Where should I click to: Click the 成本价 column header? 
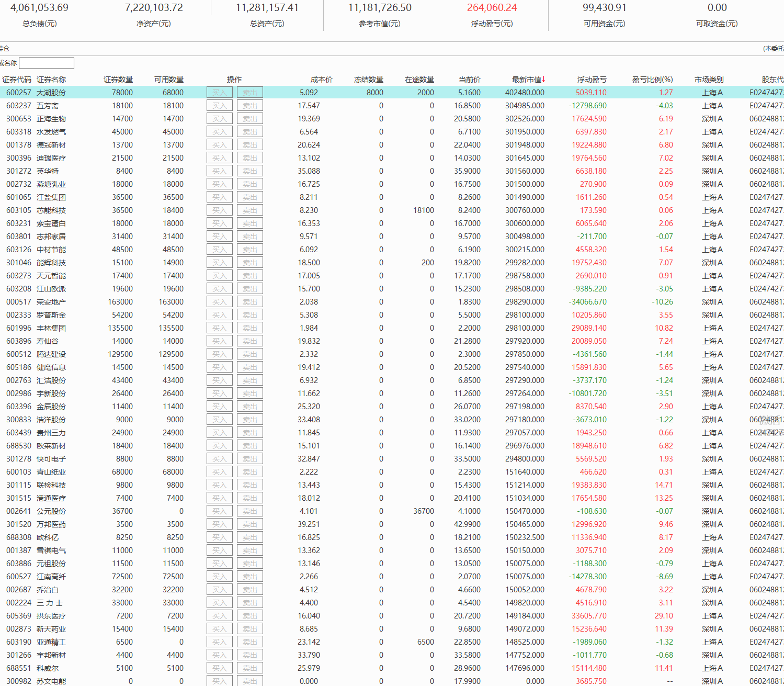coord(321,80)
